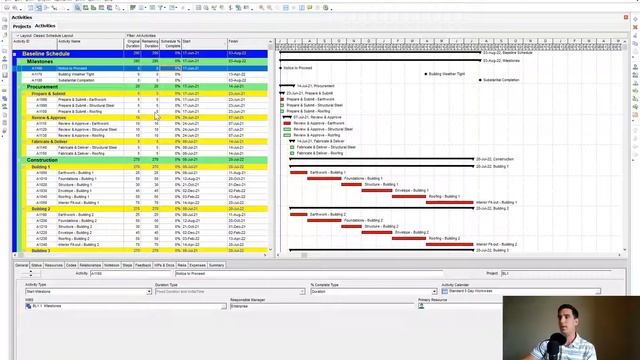The image size is (640, 360).
Task: Open the Resources details tab
Action: click(53, 265)
